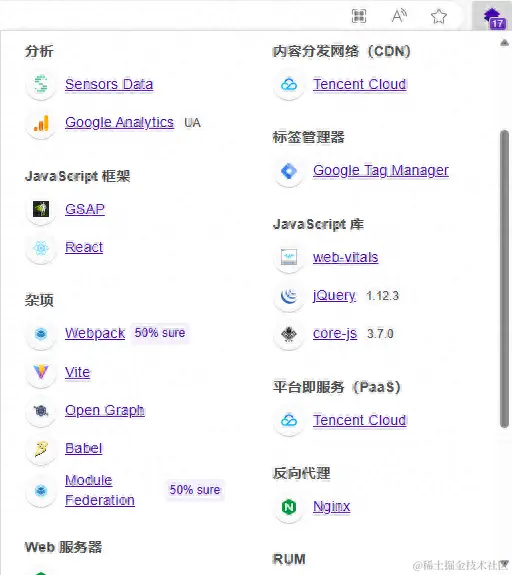Image resolution: width=512 pixels, height=575 pixels.
Task: Click the core-js version 3.7.0 text
Action: click(380, 334)
